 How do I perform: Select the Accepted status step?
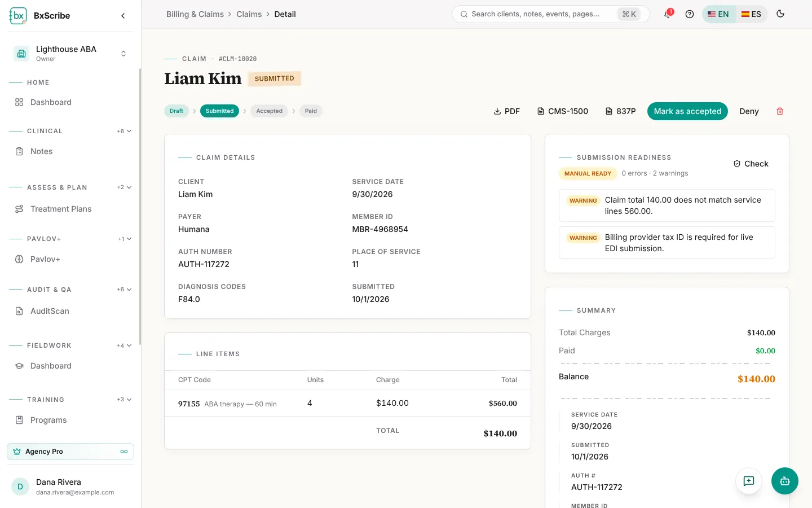[269, 111]
